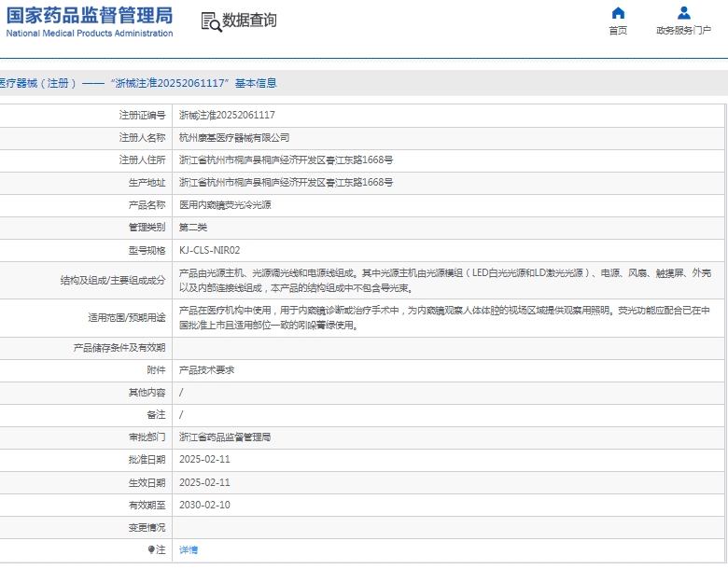Click the 注册人住所 row label
Screen dimensions: 728x569
(142, 160)
